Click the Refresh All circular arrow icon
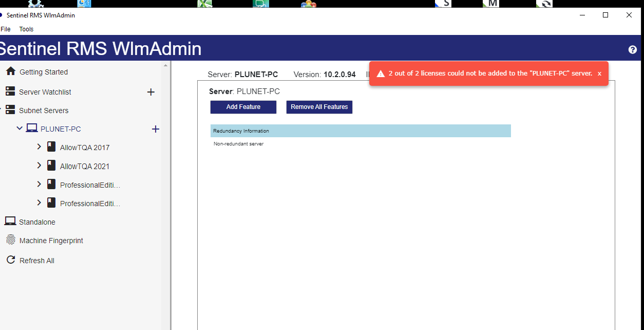 pyautogui.click(x=10, y=260)
